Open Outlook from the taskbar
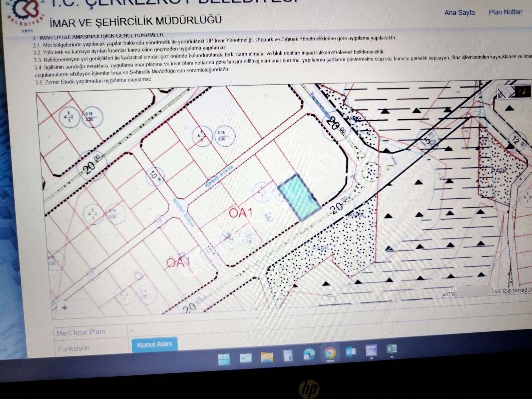Image resolution: width=532 pixels, height=399 pixels. coord(350,351)
